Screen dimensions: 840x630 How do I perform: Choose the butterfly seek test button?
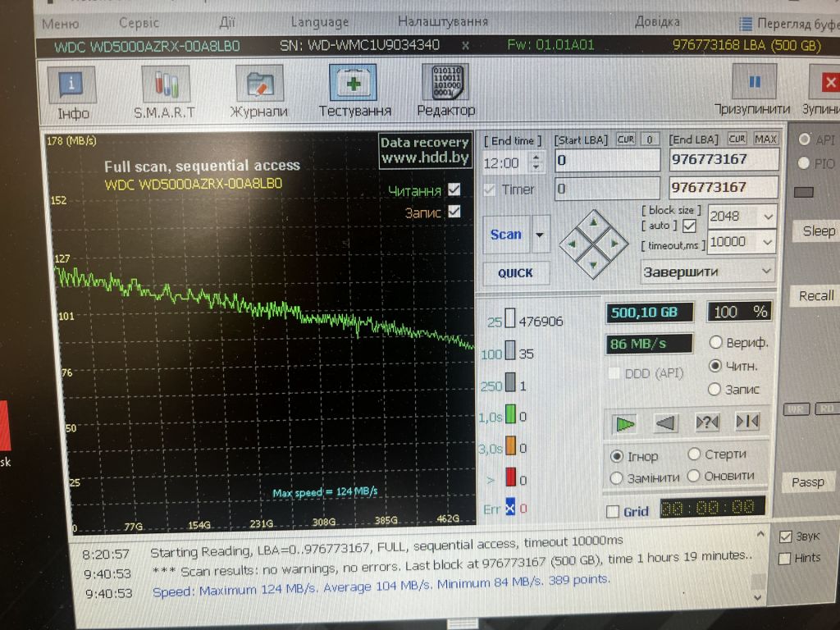747,422
